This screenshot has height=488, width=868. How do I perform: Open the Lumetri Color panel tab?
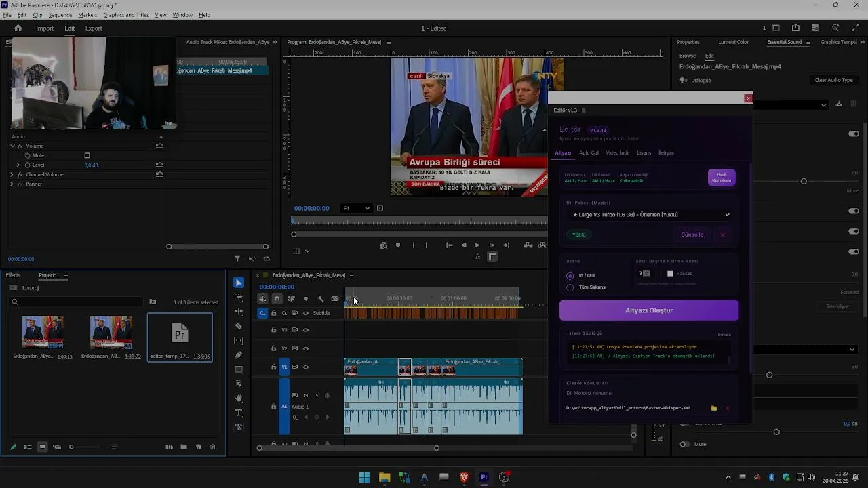733,42
